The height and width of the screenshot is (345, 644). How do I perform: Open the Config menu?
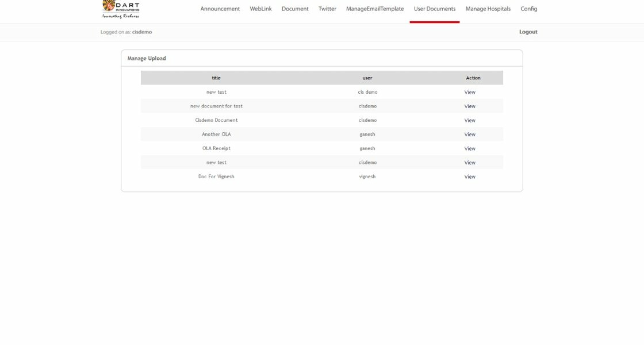(x=528, y=9)
